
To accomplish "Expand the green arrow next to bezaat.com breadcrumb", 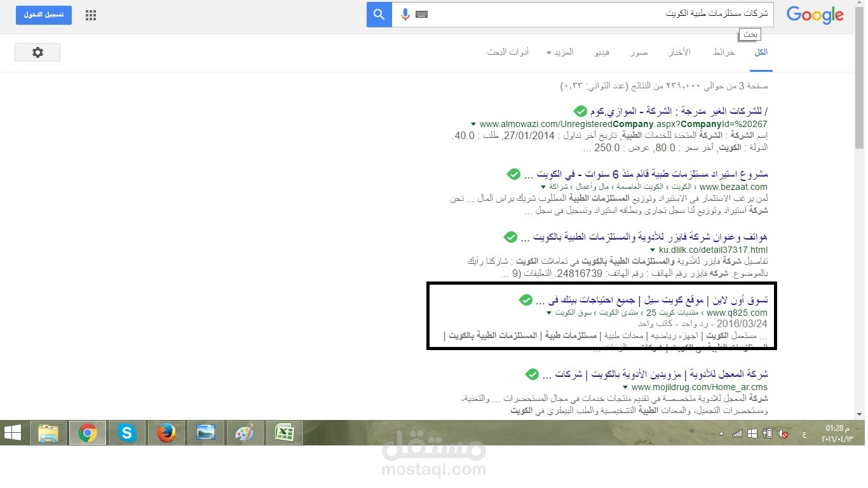I will click(x=543, y=187).
